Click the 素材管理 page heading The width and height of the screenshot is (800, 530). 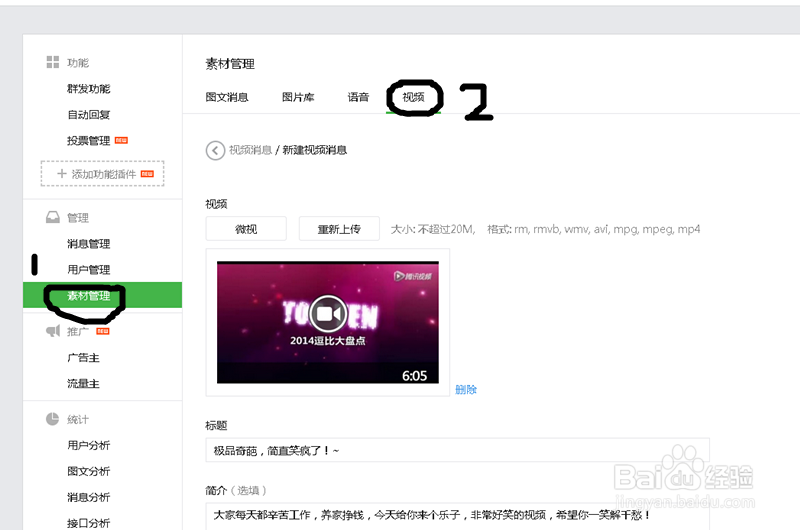click(230, 64)
